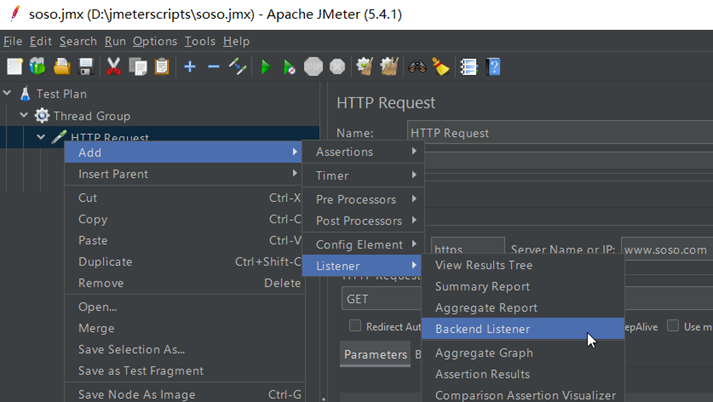
Task: Choose View Results Tree listener
Action: (523, 265)
